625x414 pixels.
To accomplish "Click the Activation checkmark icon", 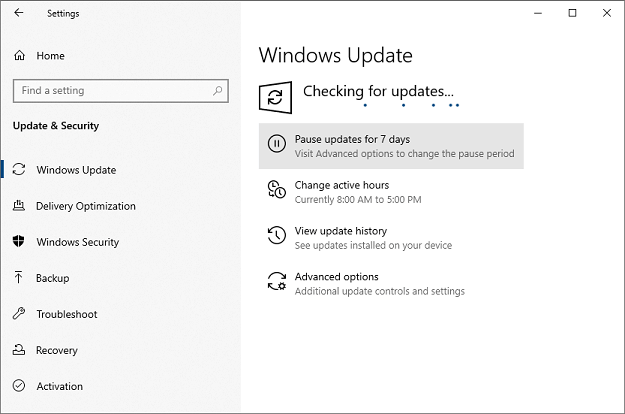I will pos(19,386).
